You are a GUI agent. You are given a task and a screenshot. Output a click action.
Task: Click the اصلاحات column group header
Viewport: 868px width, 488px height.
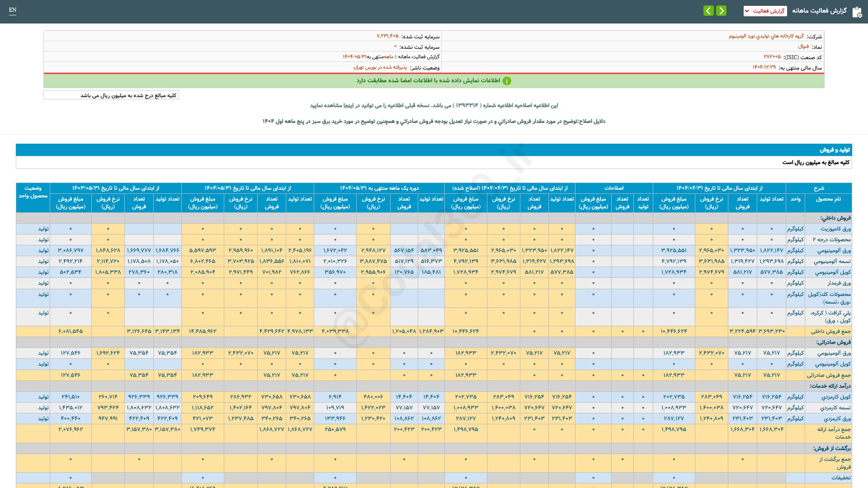pos(614,188)
